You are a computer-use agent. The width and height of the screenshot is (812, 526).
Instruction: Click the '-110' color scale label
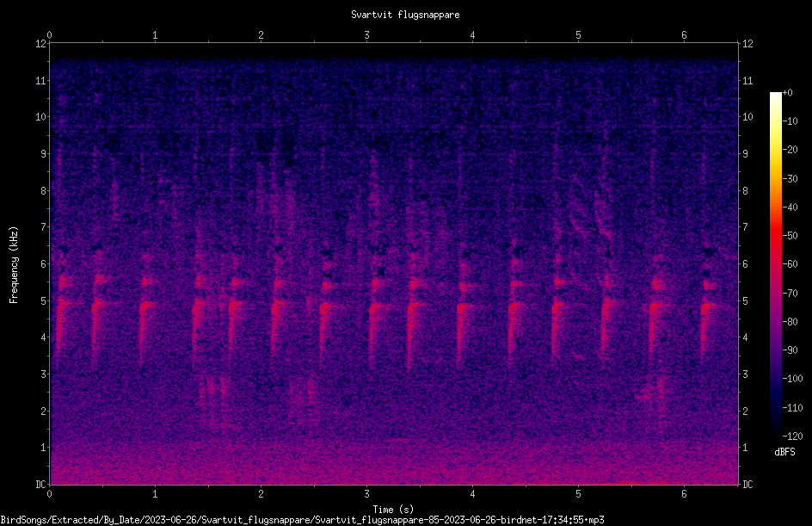(793, 408)
